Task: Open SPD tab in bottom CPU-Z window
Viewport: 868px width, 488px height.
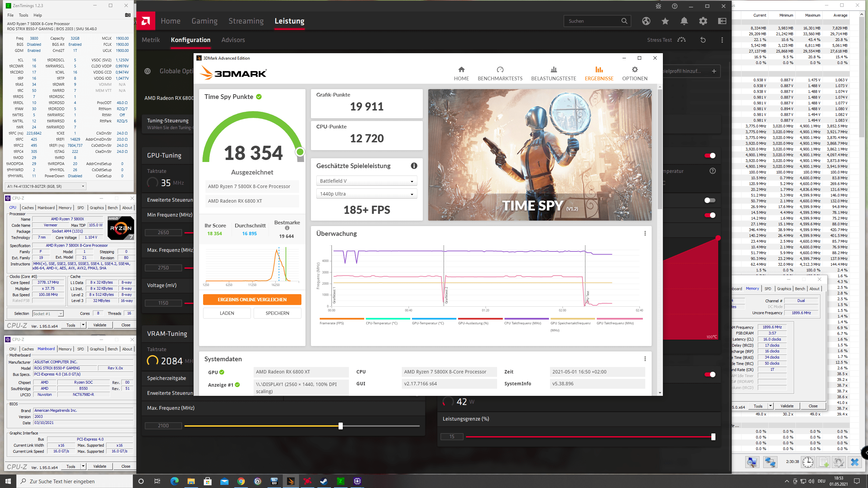Action: click(x=80, y=349)
